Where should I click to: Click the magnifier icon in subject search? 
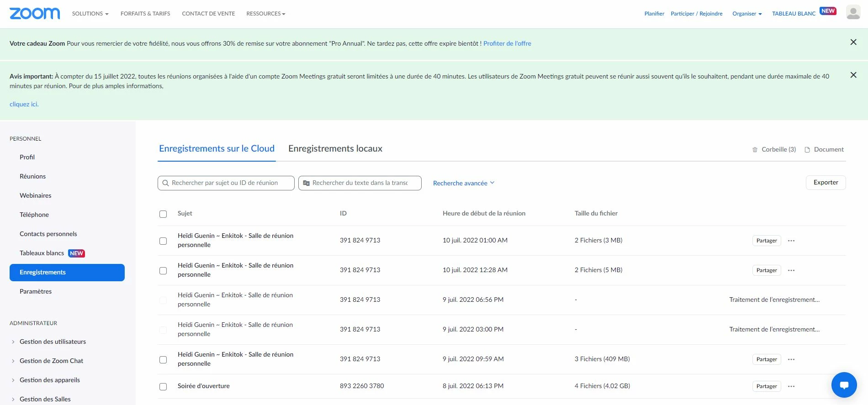166,183
